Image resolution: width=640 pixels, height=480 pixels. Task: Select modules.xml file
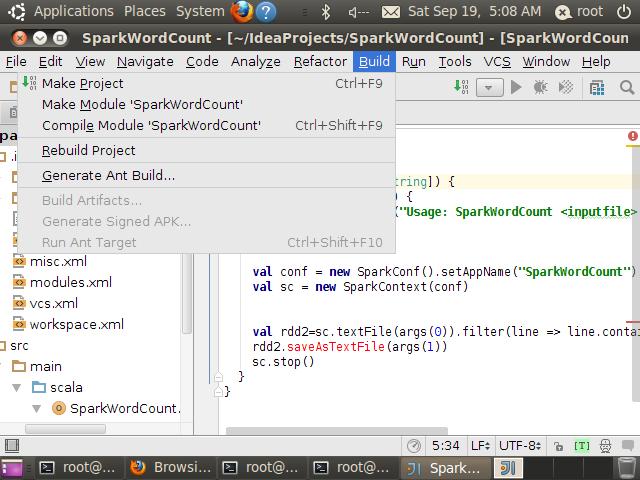tap(71, 282)
